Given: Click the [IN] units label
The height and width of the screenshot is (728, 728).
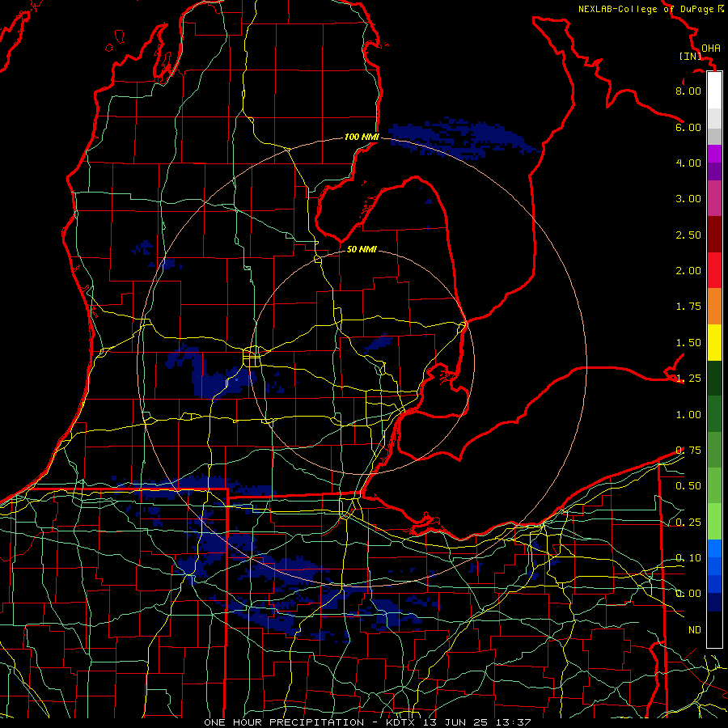Looking at the screenshot, I should 690,56.
